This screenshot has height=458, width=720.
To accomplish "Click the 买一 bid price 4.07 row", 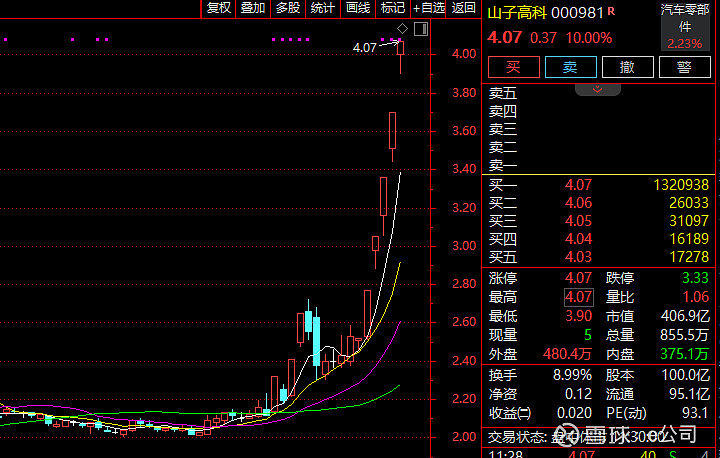I will click(x=598, y=185).
